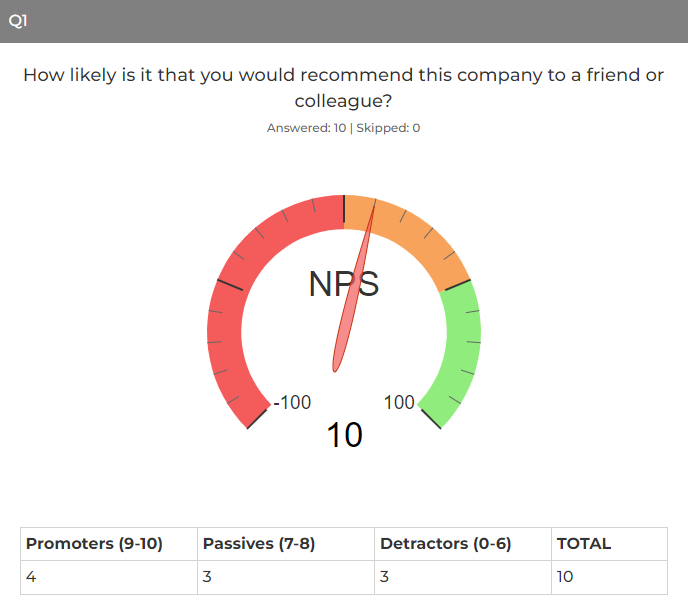The image size is (688, 613).
Task: Click the -100 gauge minimum label
Action: [292, 402]
